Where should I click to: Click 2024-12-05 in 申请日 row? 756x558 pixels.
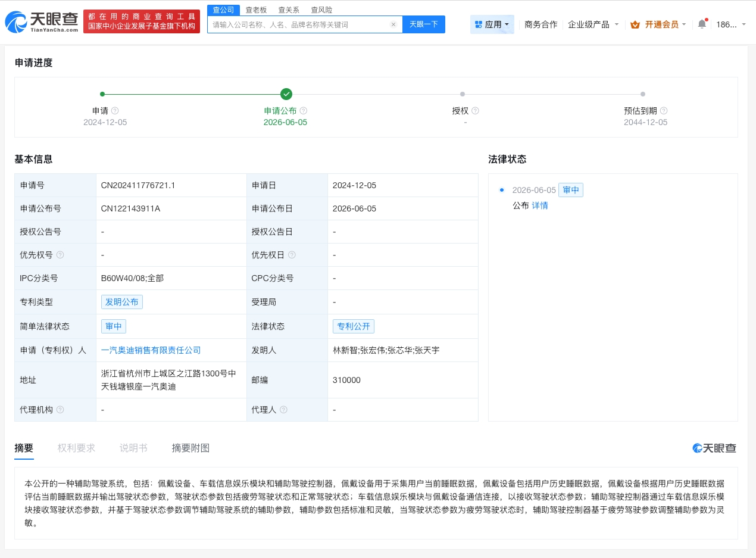coord(354,185)
